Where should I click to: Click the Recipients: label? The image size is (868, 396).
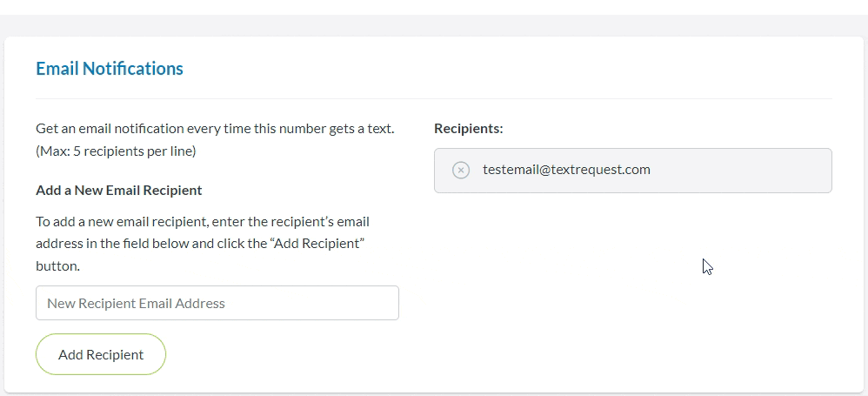point(468,129)
